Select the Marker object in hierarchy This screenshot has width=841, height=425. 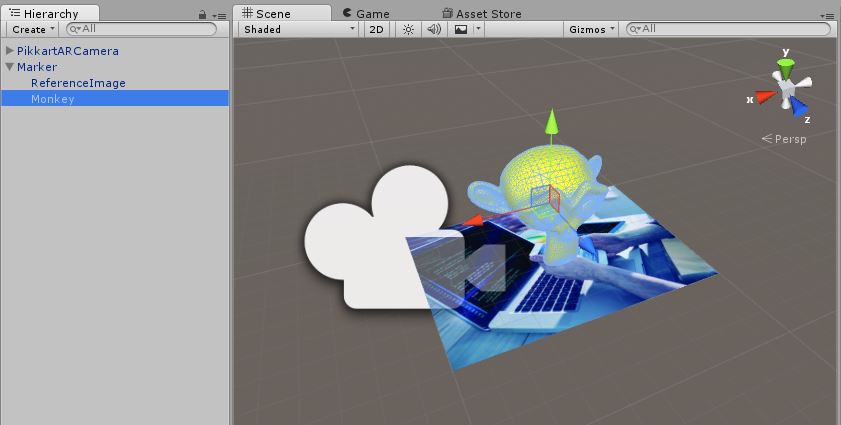pyautogui.click(x=37, y=67)
